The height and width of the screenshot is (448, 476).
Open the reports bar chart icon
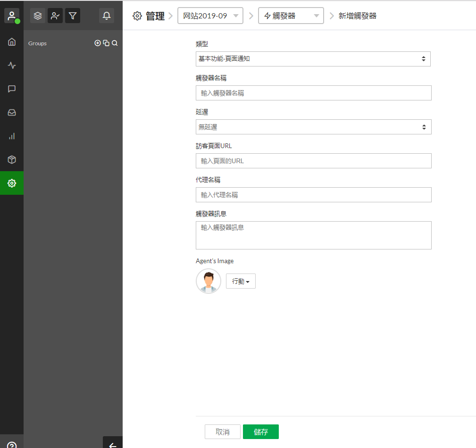12,136
